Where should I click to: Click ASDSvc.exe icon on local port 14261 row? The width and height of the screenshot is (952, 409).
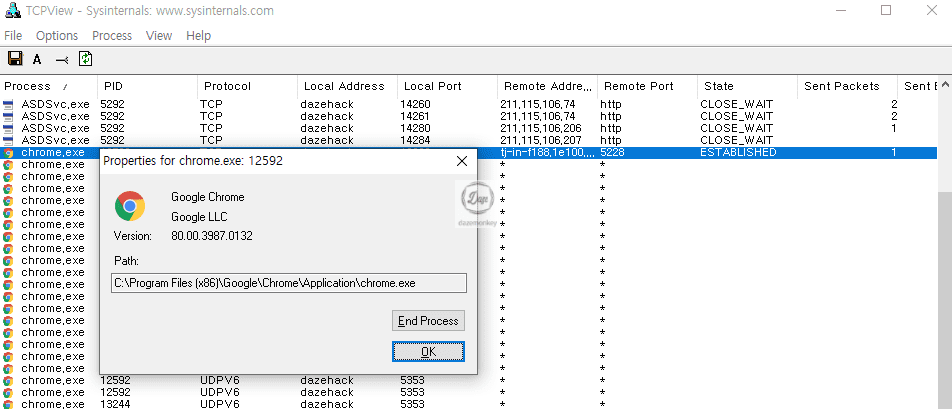(x=8, y=116)
